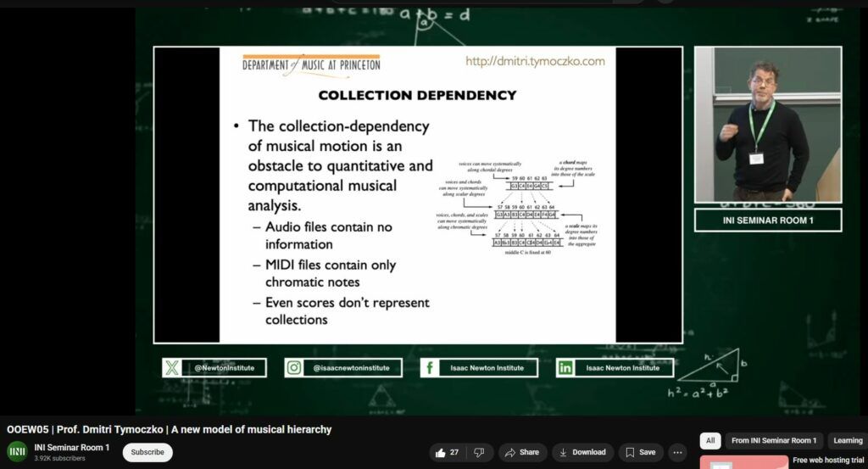Open the Share dialog for this video
Screen dimensions: 868x469
[x=521, y=452]
